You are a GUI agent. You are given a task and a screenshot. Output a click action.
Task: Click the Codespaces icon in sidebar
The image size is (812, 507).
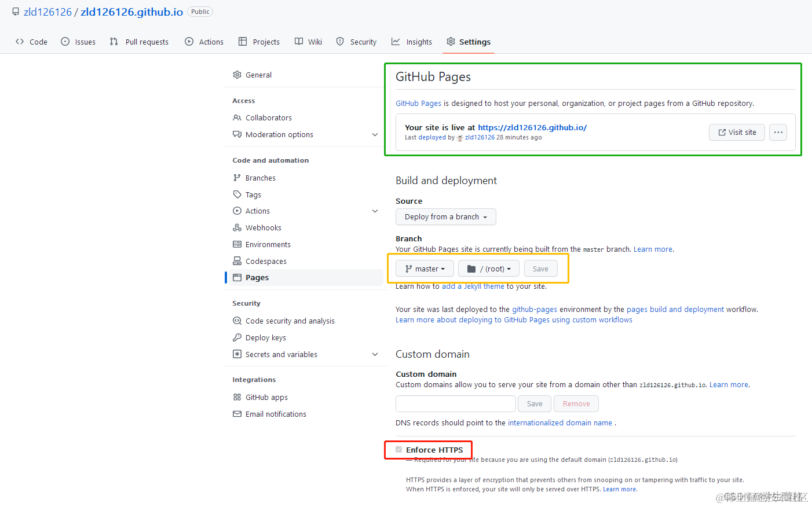coord(237,261)
